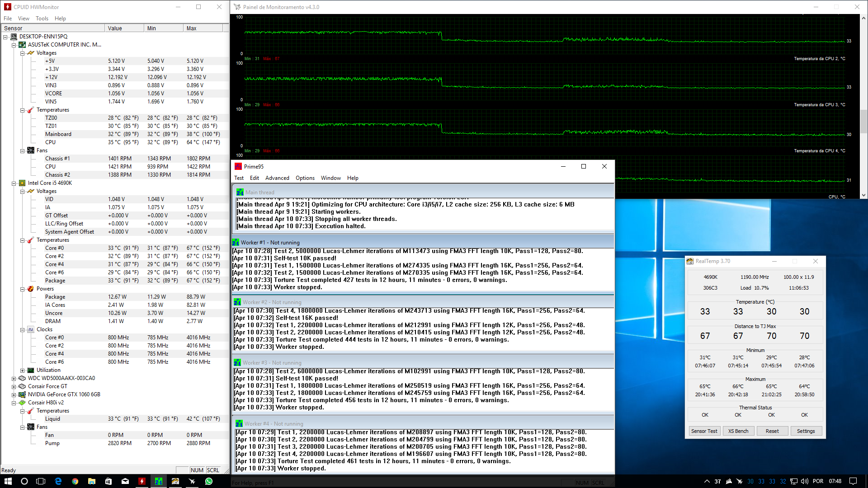Expand NVIDIA GeForce GTX 1060 6GB node
Image resolution: width=868 pixels, height=488 pixels.
click(14, 394)
